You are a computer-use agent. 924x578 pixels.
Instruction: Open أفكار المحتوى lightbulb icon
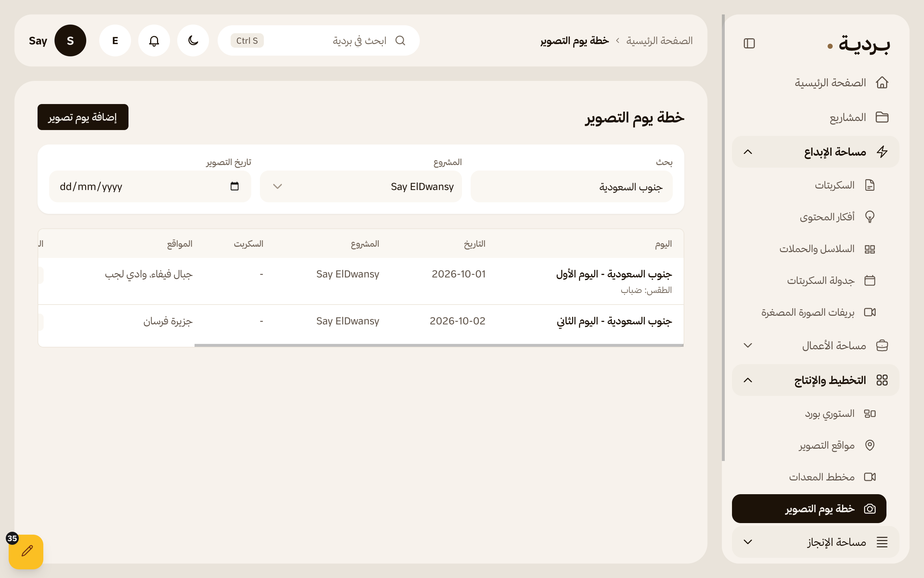pos(870,217)
